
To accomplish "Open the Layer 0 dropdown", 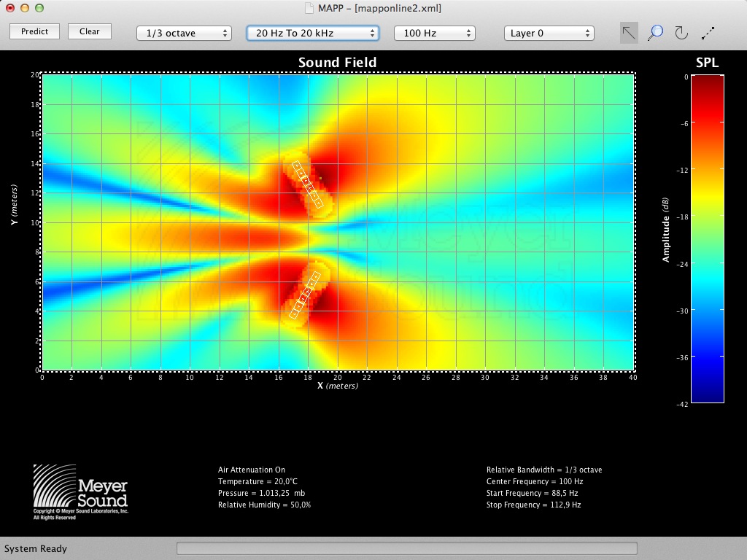I will 549,33.
